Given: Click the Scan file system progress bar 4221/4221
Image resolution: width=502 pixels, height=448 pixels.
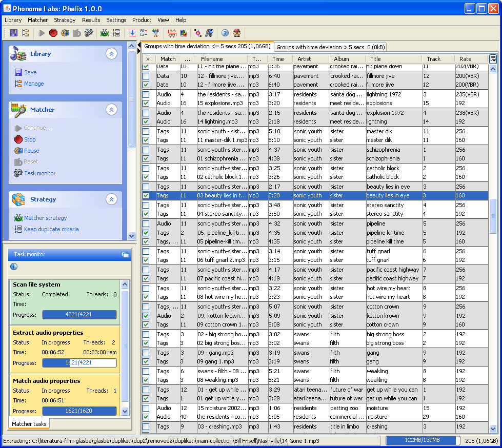Looking at the screenshot, I should pyautogui.click(x=79, y=314).
